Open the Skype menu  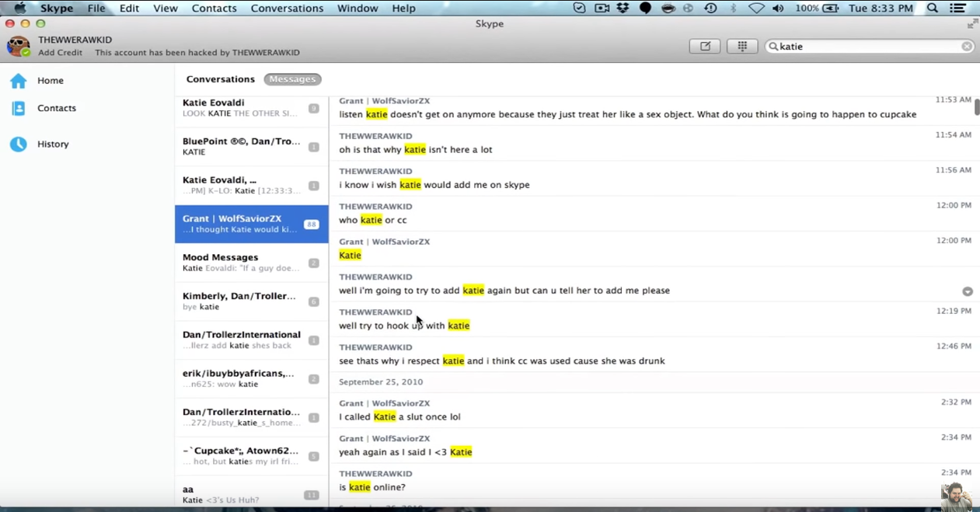coord(57,8)
